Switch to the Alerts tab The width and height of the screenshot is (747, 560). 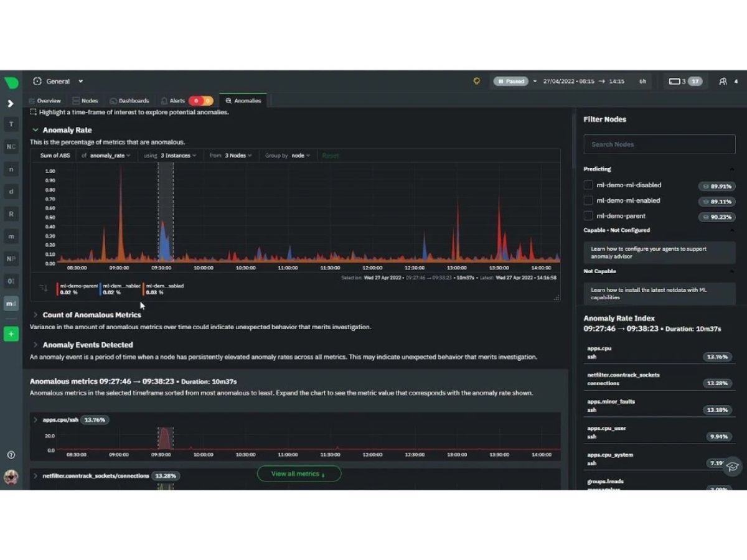[x=173, y=101]
